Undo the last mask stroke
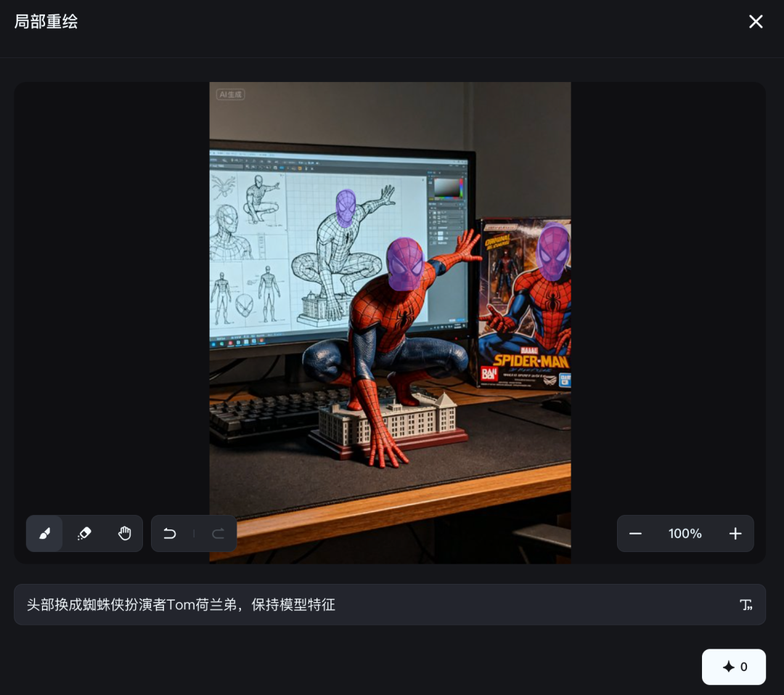The width and height of the screenshot is (784, 695). click(170, 534)
